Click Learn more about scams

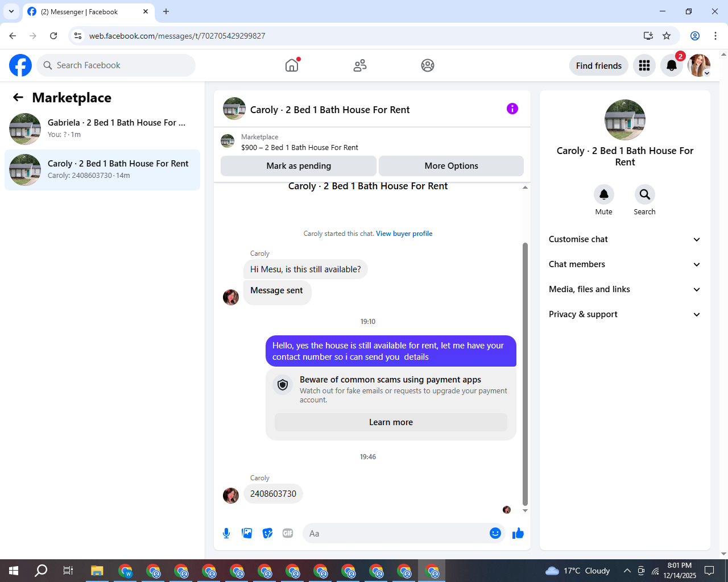pyautogui.click(x=391, y=422)
